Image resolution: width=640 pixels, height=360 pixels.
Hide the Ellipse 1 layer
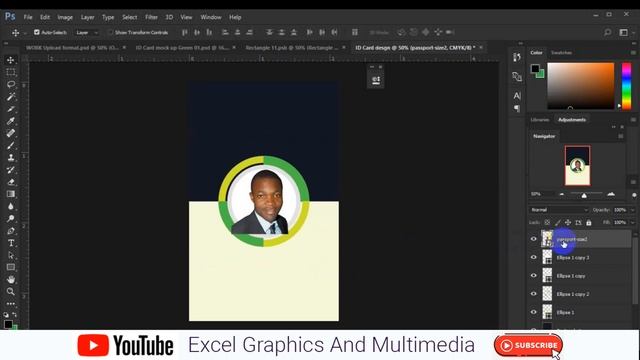click(x=533, y=312)
